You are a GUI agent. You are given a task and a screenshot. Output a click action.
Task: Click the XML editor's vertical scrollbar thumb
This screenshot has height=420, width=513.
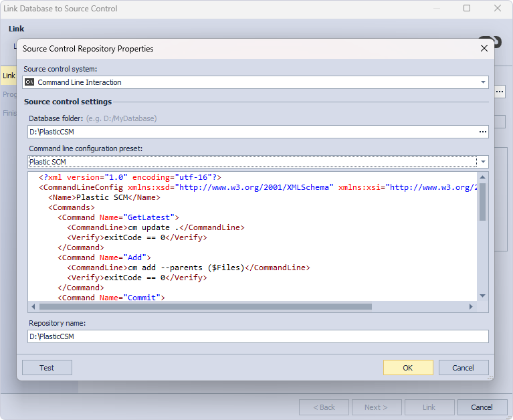coord(483,201)
